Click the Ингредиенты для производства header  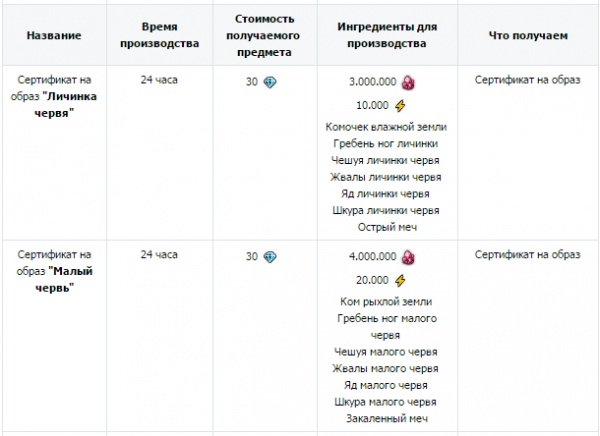click(x=387, y=35)
